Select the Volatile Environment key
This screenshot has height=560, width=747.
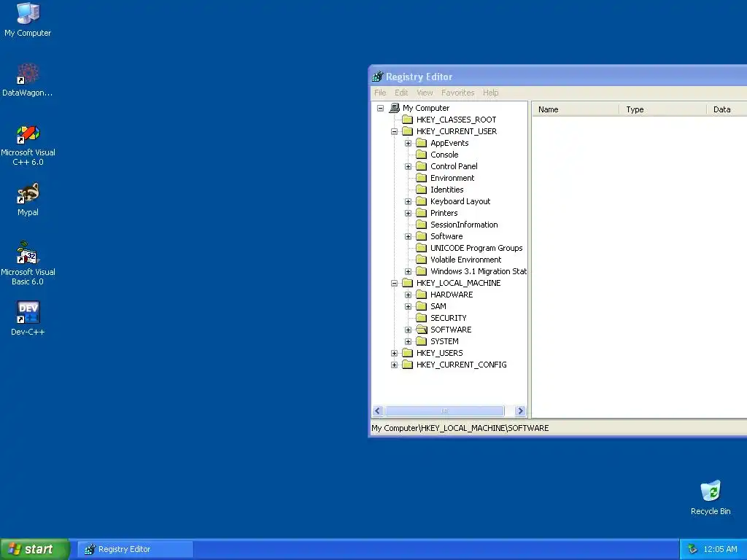pyautogui.click(x=466, y=260)
